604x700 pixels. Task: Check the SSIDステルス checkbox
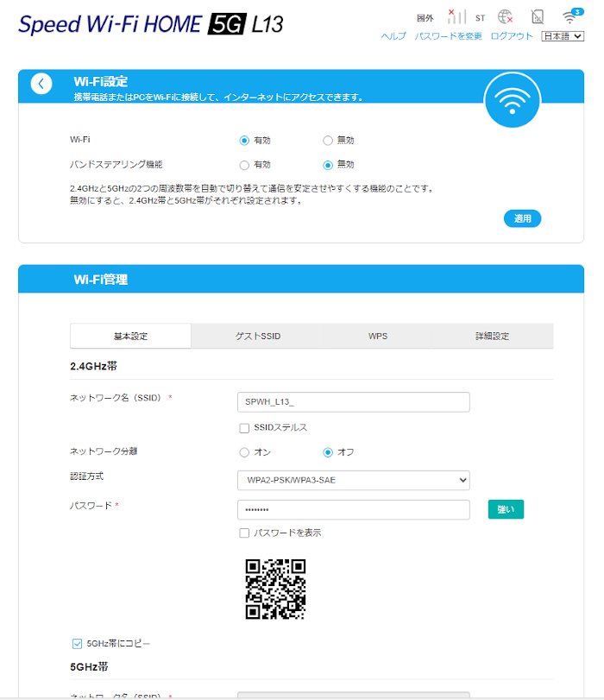pos(244,427)
